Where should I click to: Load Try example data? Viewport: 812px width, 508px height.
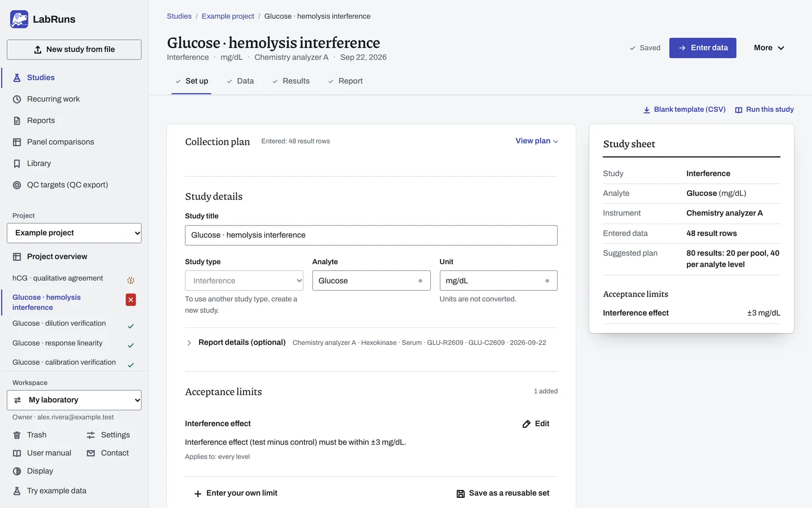(50, 491)
